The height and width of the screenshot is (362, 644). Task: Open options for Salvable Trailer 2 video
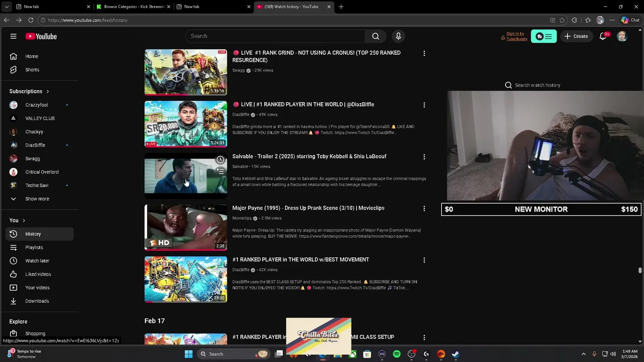coord(424,157)
